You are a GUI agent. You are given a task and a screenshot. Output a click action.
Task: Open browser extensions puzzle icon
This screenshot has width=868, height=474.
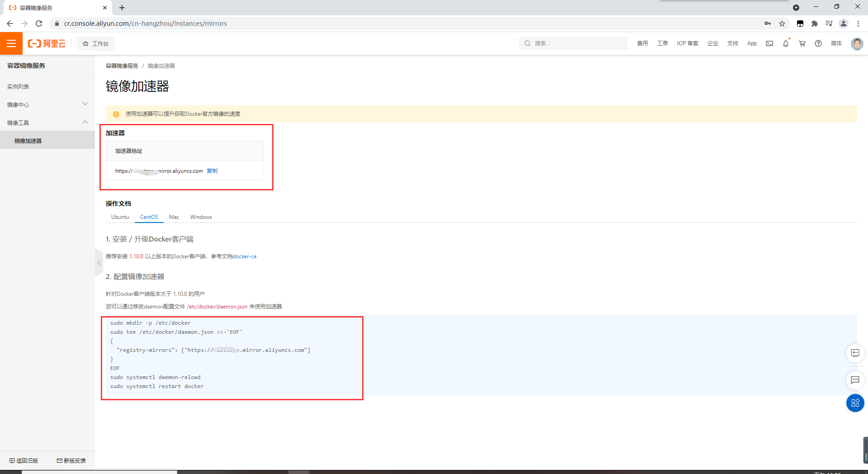click(815, 24)
